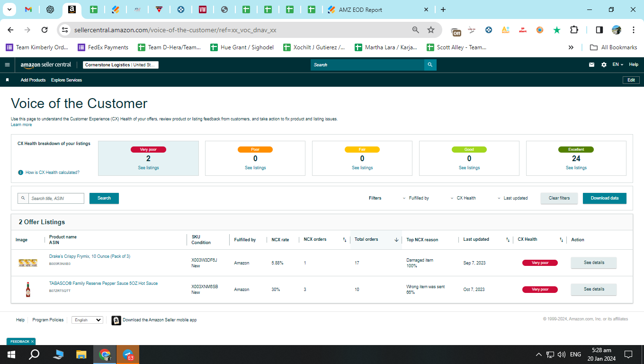Expand the CX Health filter dropdown

463,198
